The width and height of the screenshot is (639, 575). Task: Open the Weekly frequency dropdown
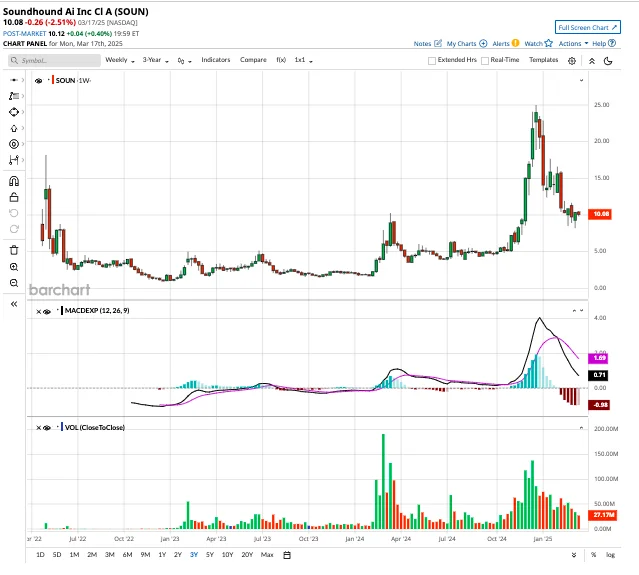(120, 60)
